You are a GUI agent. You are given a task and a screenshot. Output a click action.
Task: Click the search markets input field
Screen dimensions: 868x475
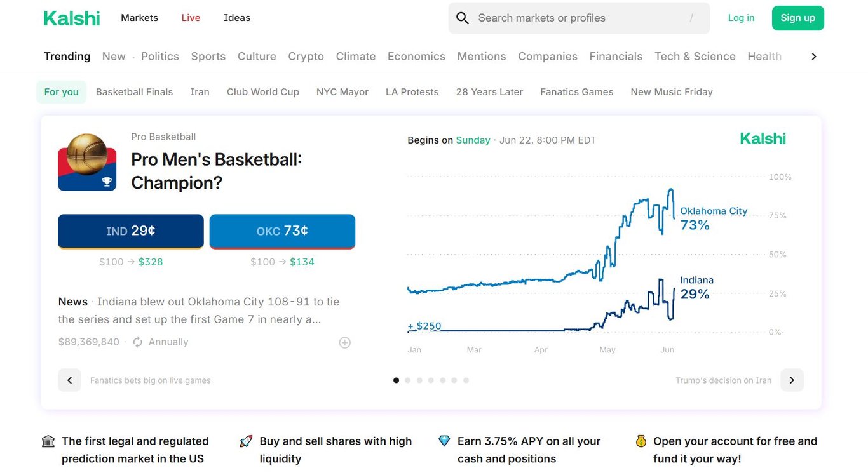click(572, 18)
